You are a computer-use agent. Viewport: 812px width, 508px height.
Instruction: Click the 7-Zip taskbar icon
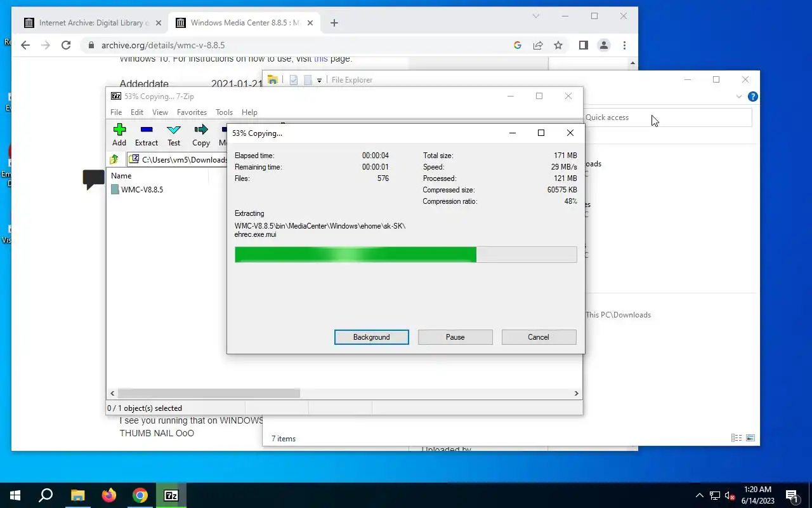pos(171,495)
